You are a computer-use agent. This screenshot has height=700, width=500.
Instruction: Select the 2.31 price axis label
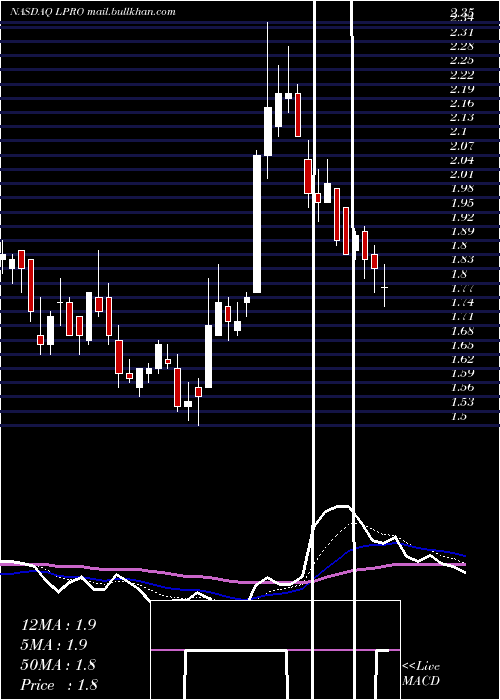462,32
